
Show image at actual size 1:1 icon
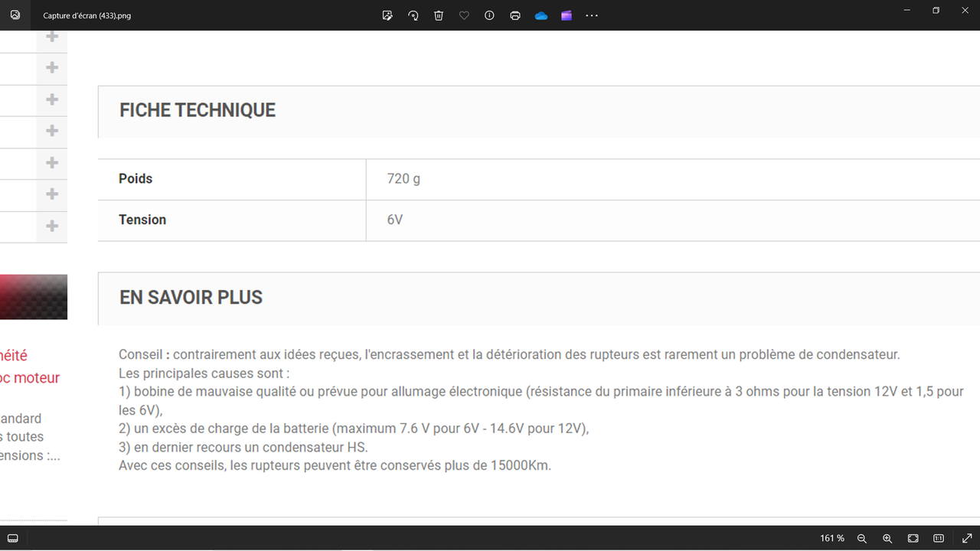(x=939, y=538)
